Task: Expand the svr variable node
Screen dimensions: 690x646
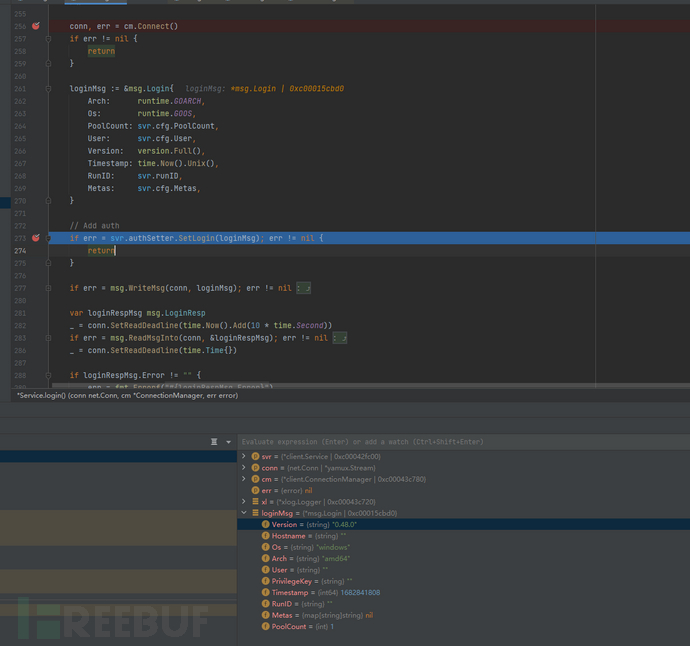Action: tap(244, 456)
